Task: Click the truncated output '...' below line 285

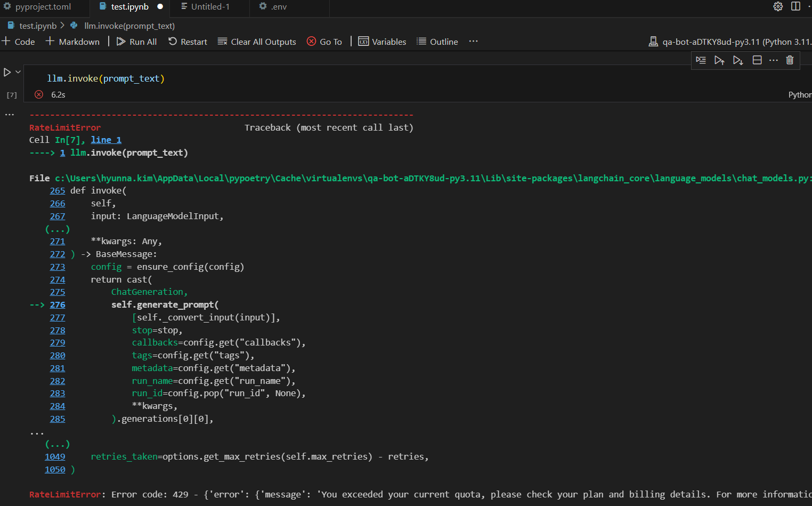Action: point(37,432)
